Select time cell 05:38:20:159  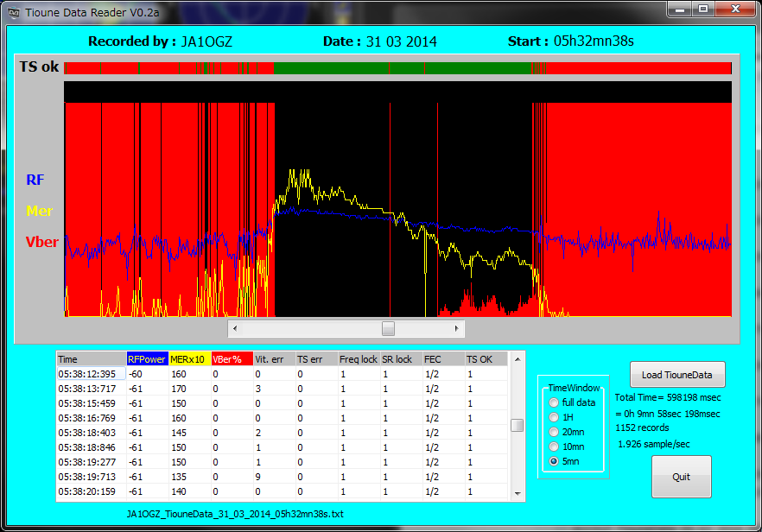[x=92, y=491]
